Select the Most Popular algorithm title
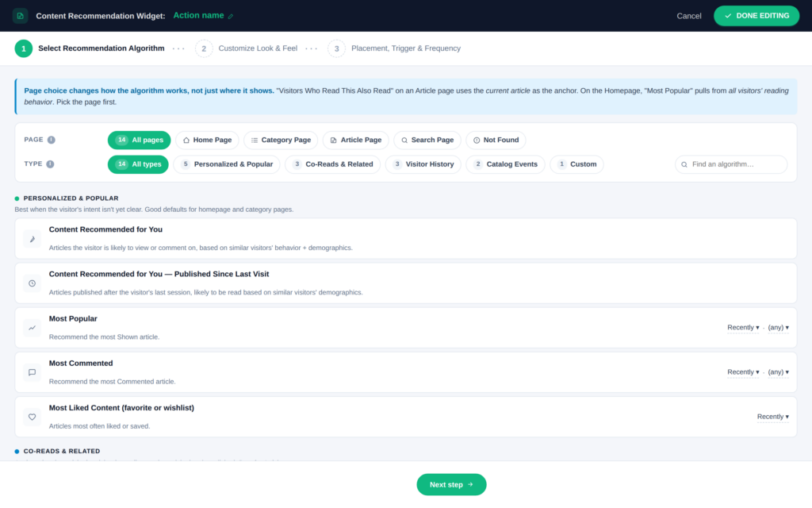 pyautogui.click(x=73, y=319)
